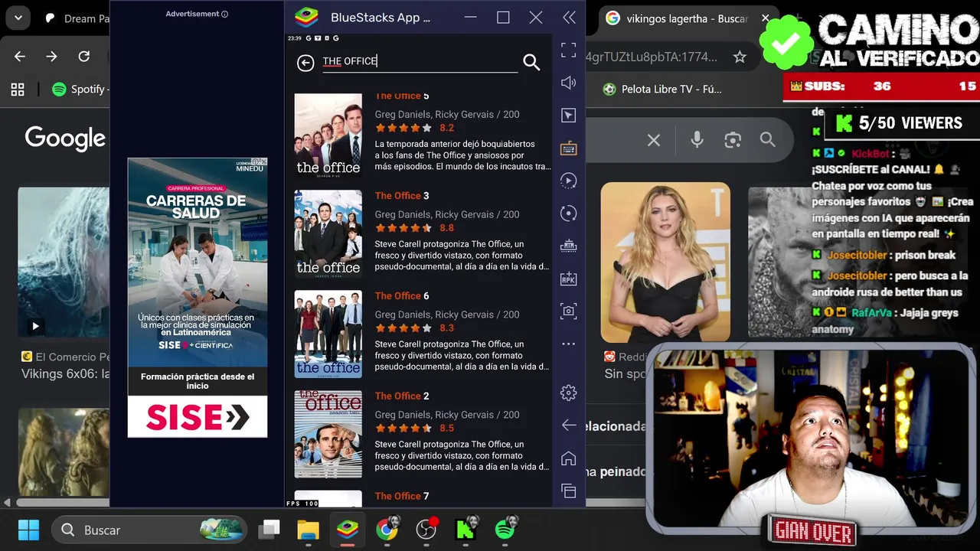Image resolution: width=980 pixels, height=551 pixels.
Task: Clear the Google search box with X
Action: click(x=654, y=140)
